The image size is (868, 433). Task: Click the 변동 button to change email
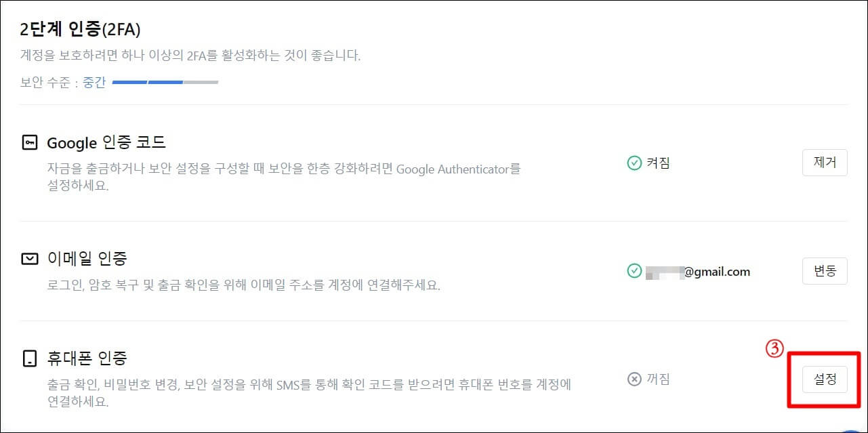coord(825,271)
